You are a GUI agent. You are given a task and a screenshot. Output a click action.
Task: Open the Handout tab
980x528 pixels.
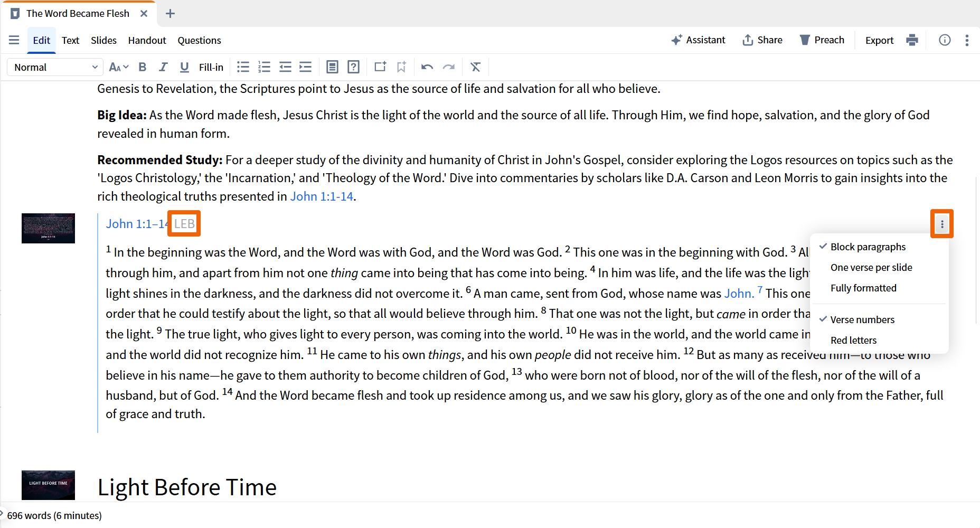coord(147,40)
